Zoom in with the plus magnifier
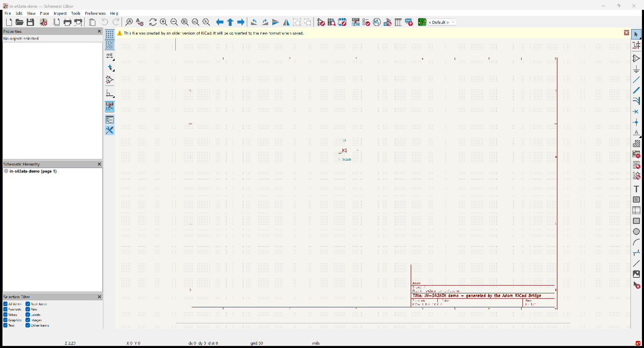Screen dimensions: 644x348 [x=163, y=22]
